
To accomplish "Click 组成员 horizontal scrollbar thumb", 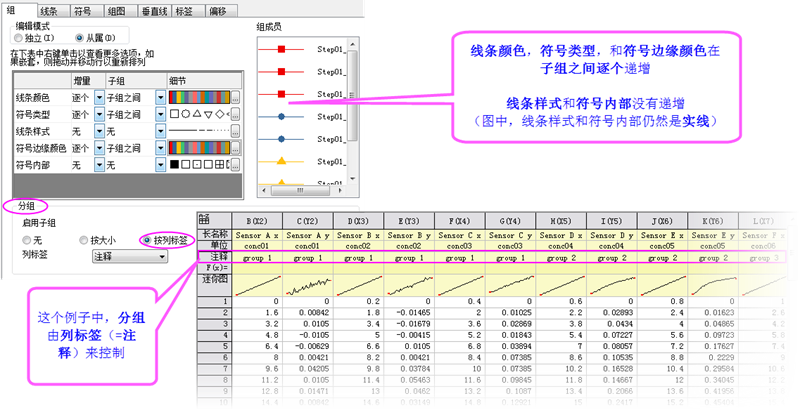I will pos(300,190).
